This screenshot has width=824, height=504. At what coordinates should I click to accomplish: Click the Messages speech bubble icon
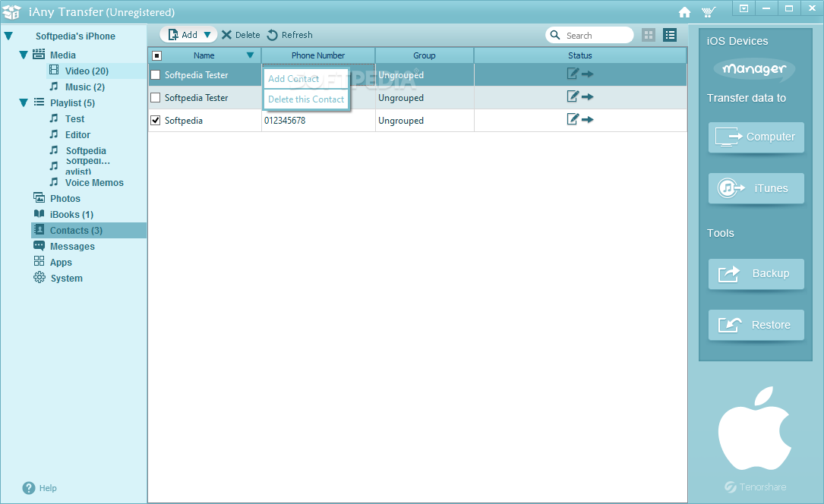pyautogui.click(x=39, y=246)
